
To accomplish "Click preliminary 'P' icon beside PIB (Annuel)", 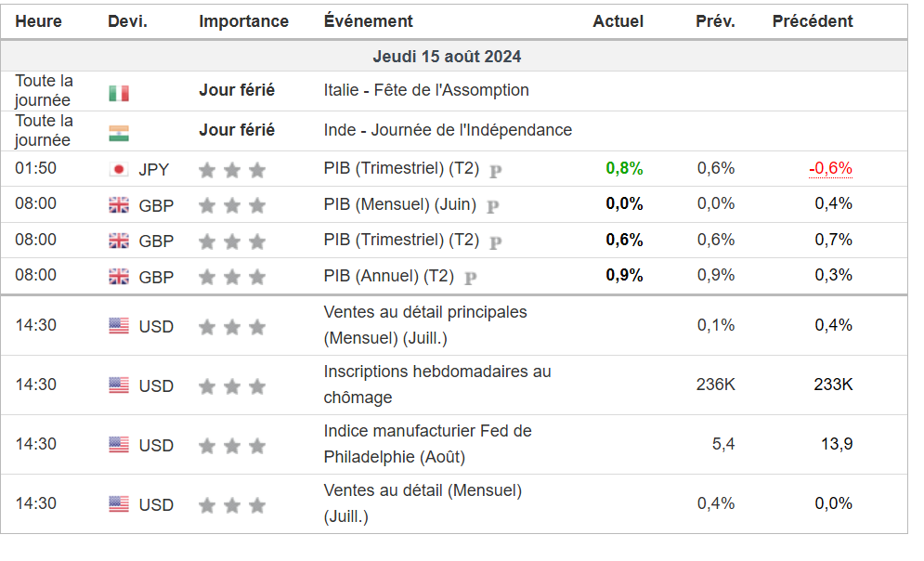I will tap(471, 277).
